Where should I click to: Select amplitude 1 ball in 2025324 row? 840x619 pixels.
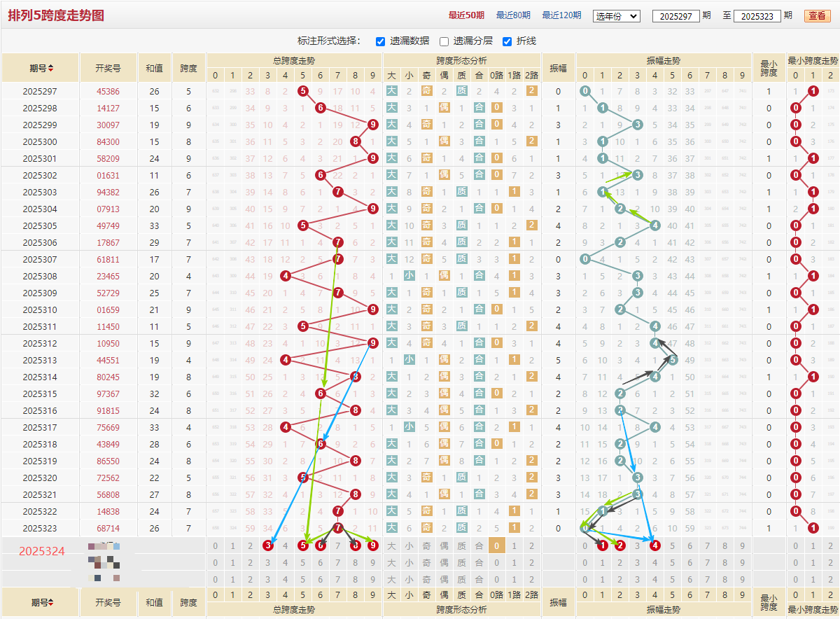coord(602,545)
